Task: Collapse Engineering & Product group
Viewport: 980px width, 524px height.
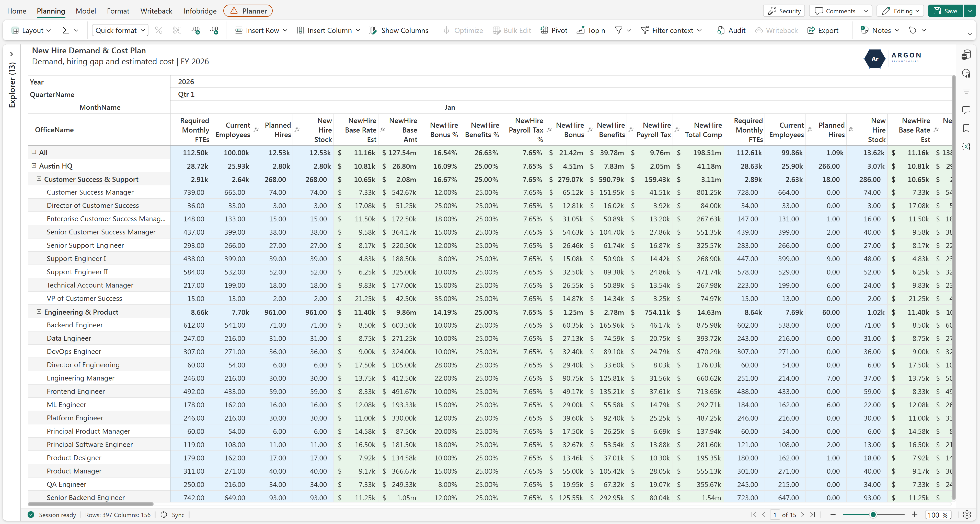Action: pyautogui.click(x=39, y=312)
